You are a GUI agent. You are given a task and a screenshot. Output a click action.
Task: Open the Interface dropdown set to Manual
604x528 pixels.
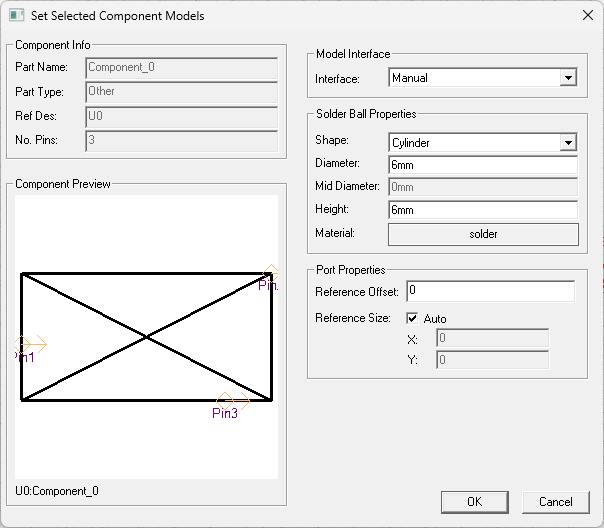[x=483, y=78]
